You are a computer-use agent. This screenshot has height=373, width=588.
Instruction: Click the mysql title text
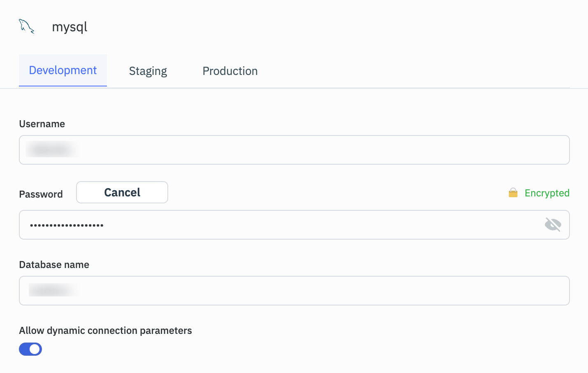(69, 27)
